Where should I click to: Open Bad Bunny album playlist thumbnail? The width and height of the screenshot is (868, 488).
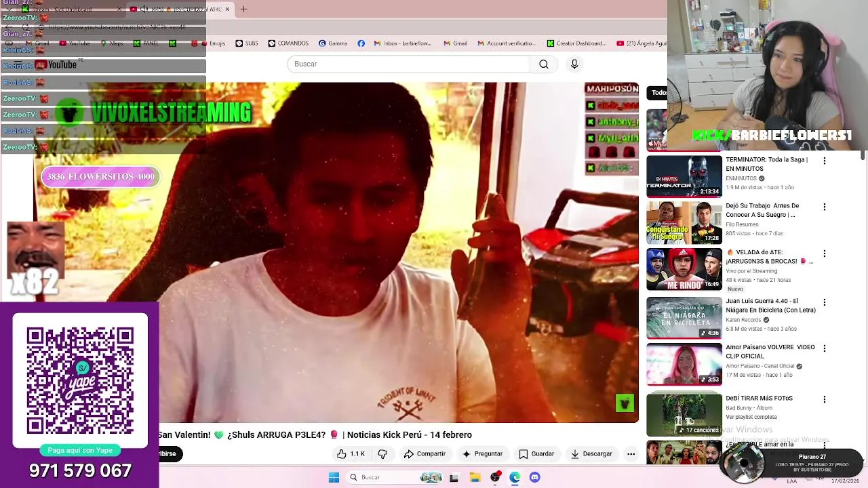684,415
